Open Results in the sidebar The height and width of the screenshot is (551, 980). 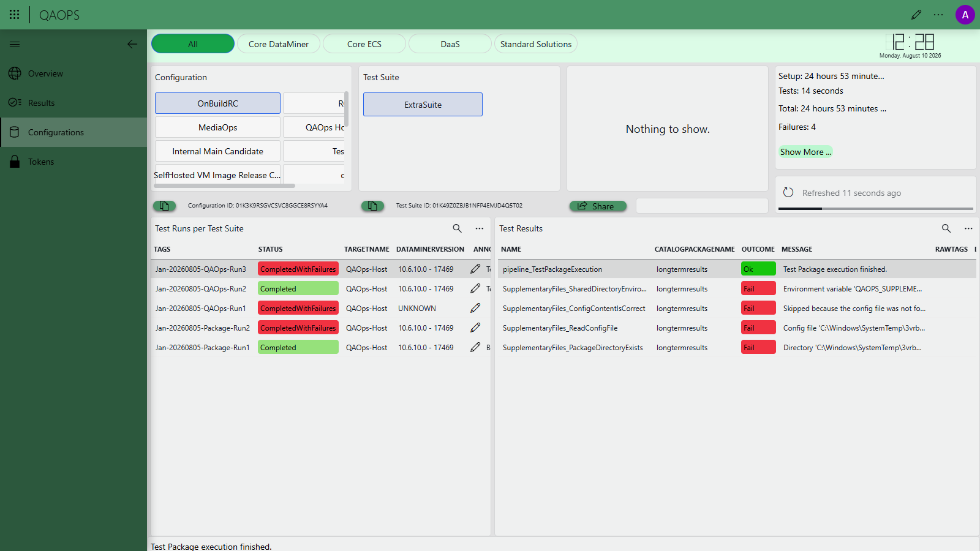(73, 103)
